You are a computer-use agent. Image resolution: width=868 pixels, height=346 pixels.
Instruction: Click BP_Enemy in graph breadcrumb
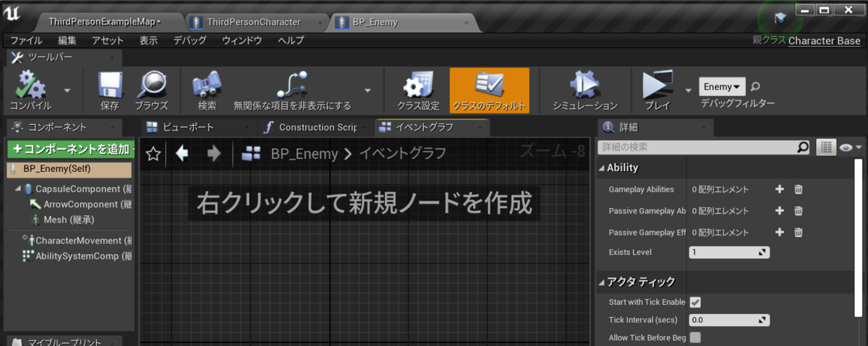tap(304, 153)
